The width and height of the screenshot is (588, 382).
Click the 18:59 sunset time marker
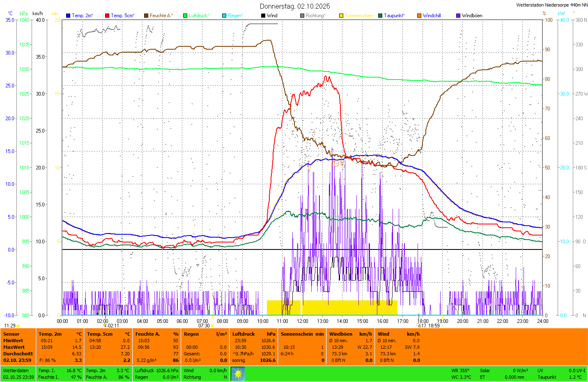(434, 326)
